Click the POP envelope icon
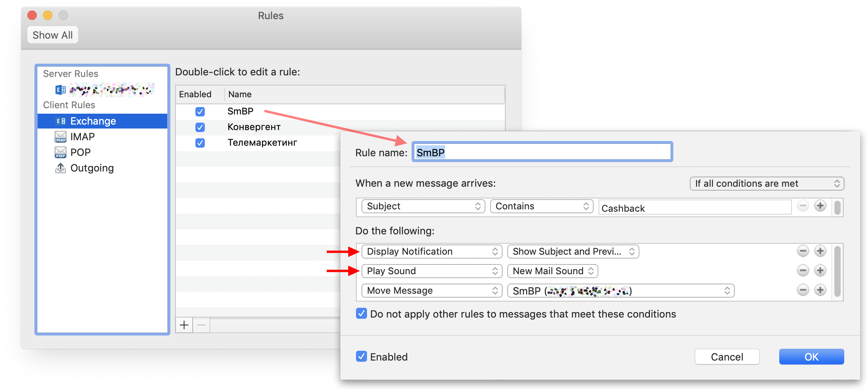The height and width of the screenshot is (391, 868). coord(61,152)
